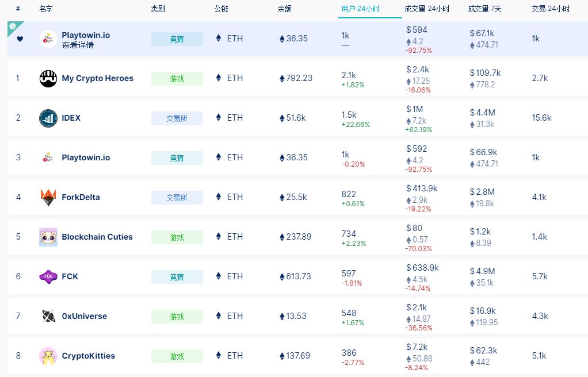Click the Ethereum chain icon in ForkDelta row
The width and height of the screenshot is (588, 377).
[x=219, y=197]
